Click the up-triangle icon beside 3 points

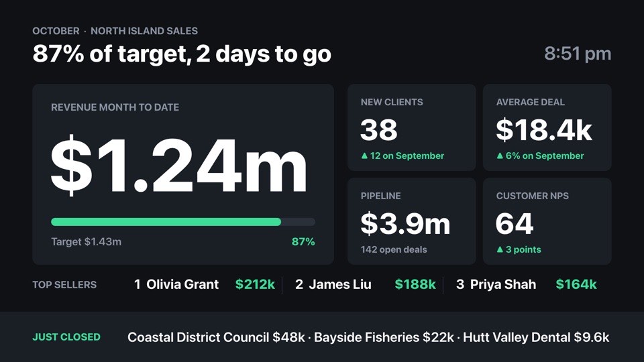point(500,249)
